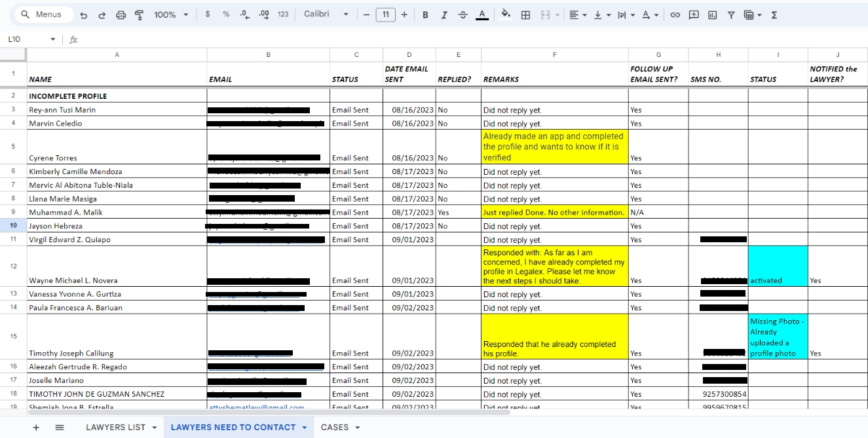This screenshot has height=438, width=868.
Task: Select the TIMOTHY JOHN DE GUZMAN SANCHEZ cell
Action: (117, 394)
